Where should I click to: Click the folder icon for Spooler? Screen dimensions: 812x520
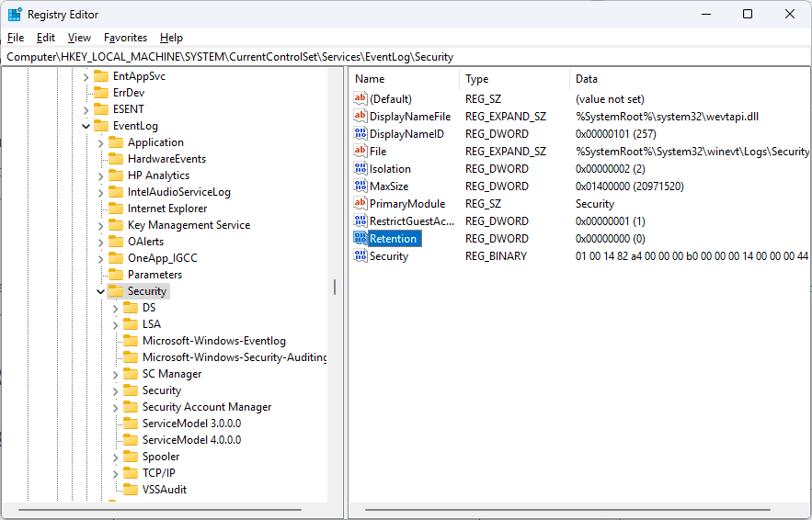point(130,457)
